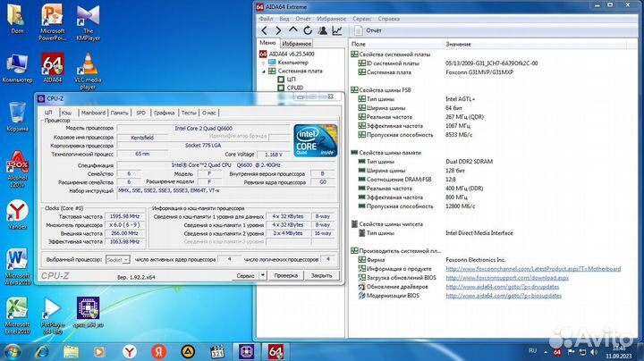Screen dimensions: 644x361
Task: Refresh AIDA64 page with refresh icon
Action: coord(308,30)
